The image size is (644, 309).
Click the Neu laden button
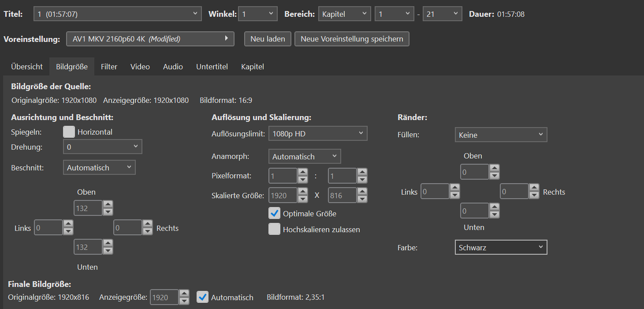pos(268,39)
